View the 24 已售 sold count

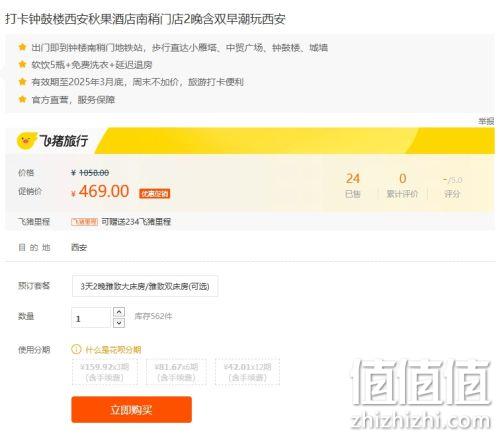tap(353, 185)
